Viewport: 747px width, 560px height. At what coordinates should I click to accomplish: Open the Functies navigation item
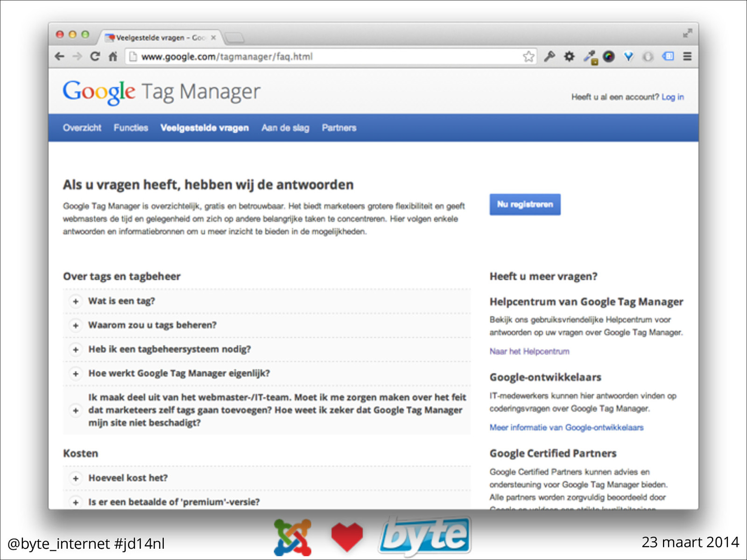(131, 128)
